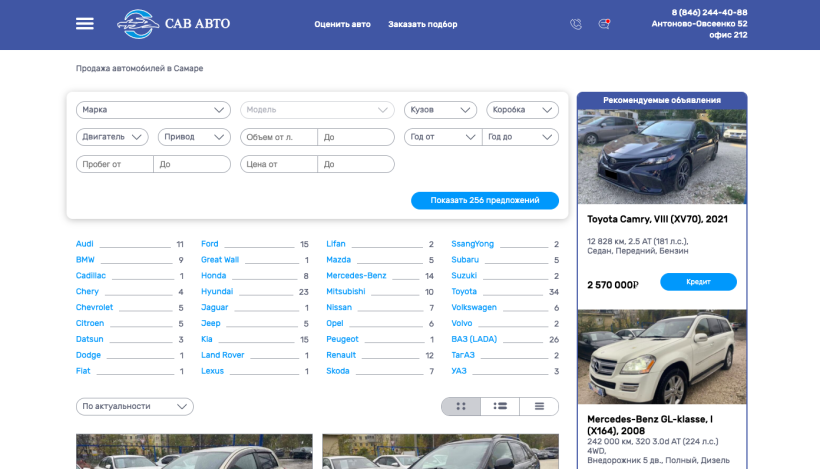Select the Great Wall brand link

coord(220,259)
